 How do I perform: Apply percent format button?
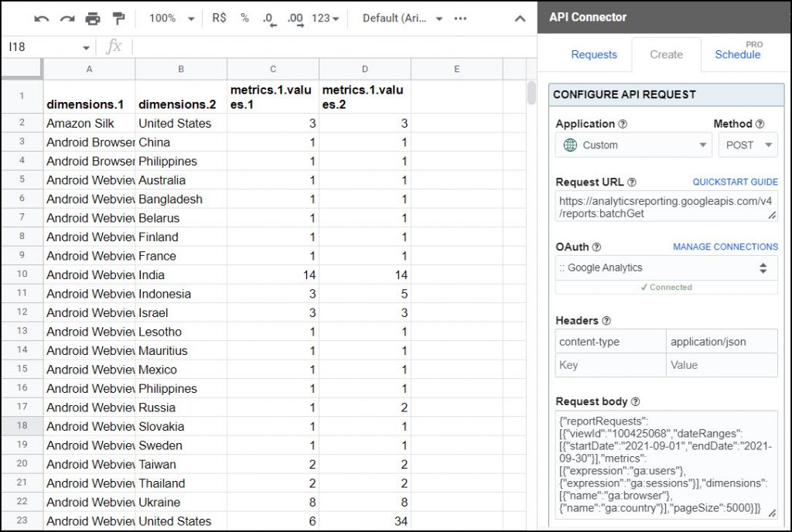tap(244, 18)
